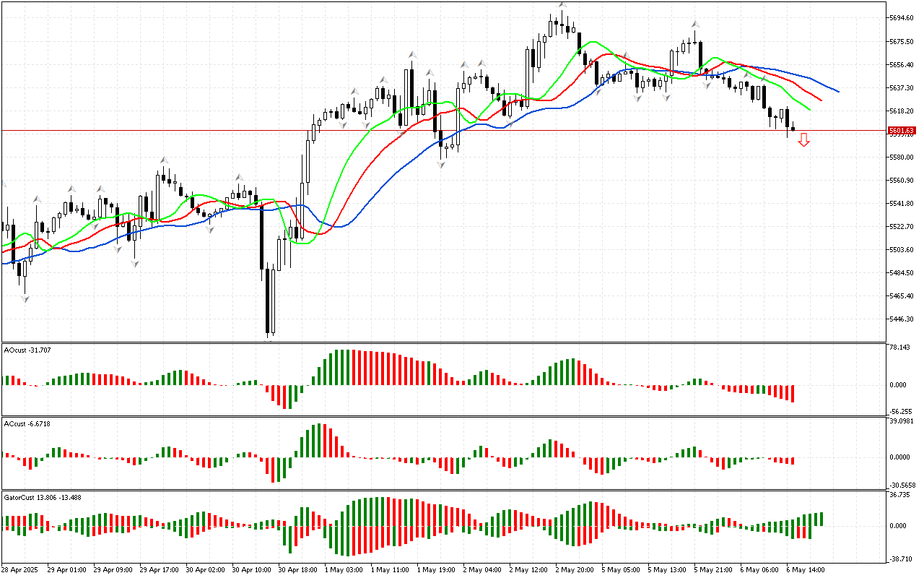Click the 5694.60 price axis label
This screenshot has width=924, height=578.
click(x=902, y=18)
